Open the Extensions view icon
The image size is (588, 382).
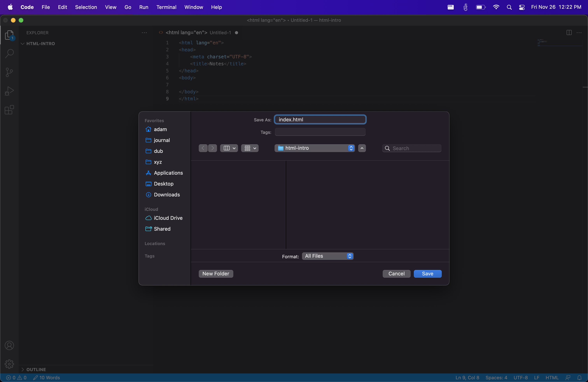(x=9, y=110)
